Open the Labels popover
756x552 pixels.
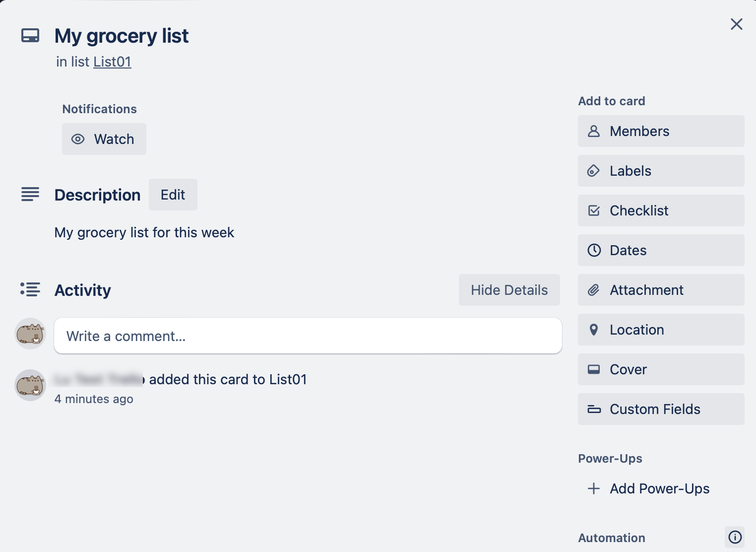(661, 171)
